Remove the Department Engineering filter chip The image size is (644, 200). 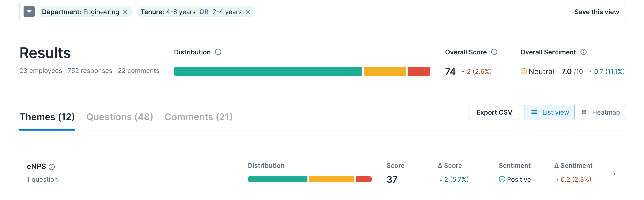coord(126,12)
